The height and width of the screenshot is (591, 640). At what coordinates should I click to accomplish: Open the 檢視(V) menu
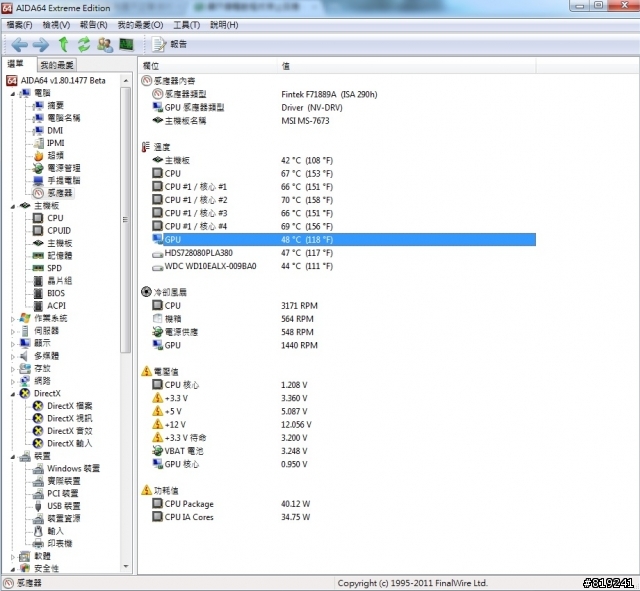tap(56, 25)
